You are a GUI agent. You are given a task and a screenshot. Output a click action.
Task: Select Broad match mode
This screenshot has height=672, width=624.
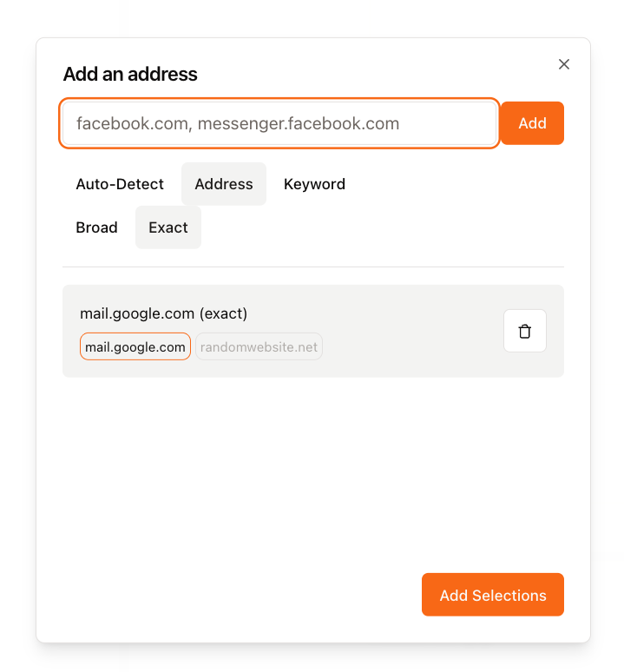point(96,227)
